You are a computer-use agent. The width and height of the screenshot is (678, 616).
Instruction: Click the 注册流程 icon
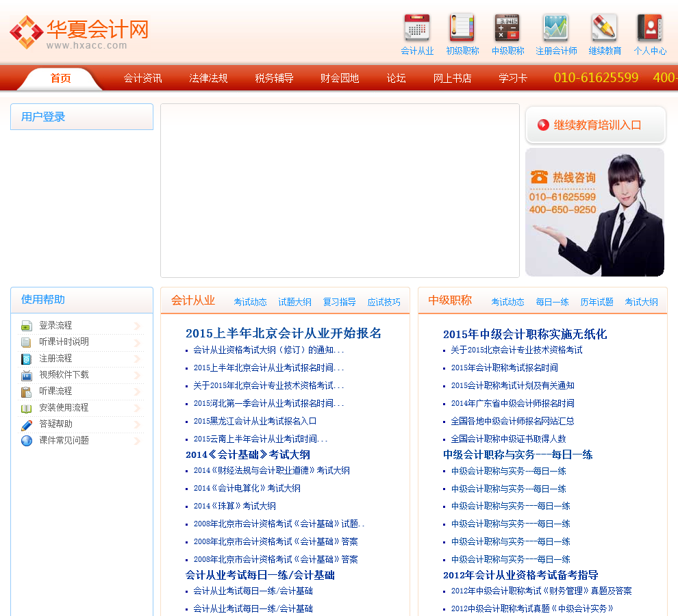pyautogui.click(x=27, y=359)
